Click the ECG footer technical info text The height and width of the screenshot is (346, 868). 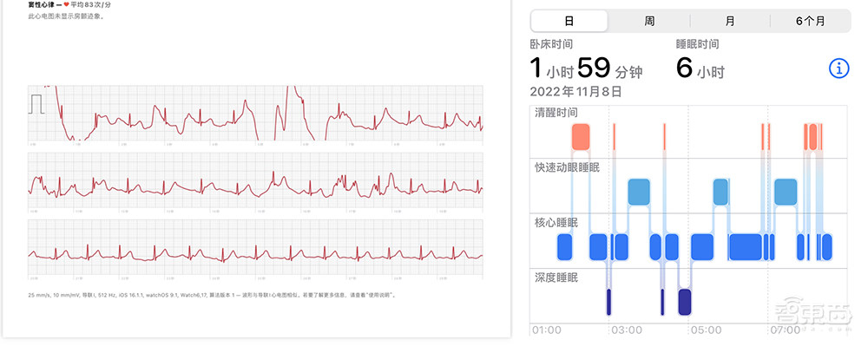point(213,295)
